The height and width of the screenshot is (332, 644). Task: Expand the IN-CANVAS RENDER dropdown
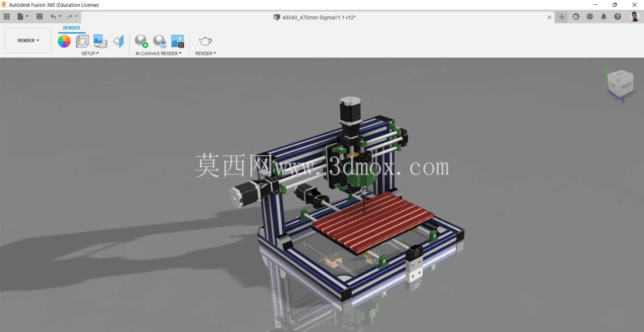click(x=159, y=53)
